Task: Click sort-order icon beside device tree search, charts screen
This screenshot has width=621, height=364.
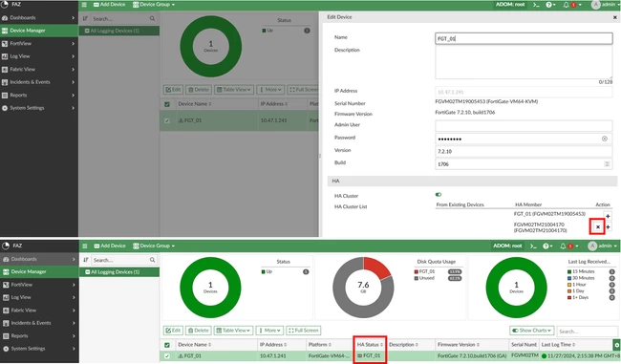Action: (86, 260)
